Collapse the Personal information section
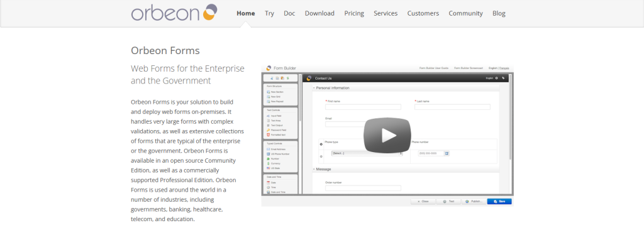 point(314,88)
